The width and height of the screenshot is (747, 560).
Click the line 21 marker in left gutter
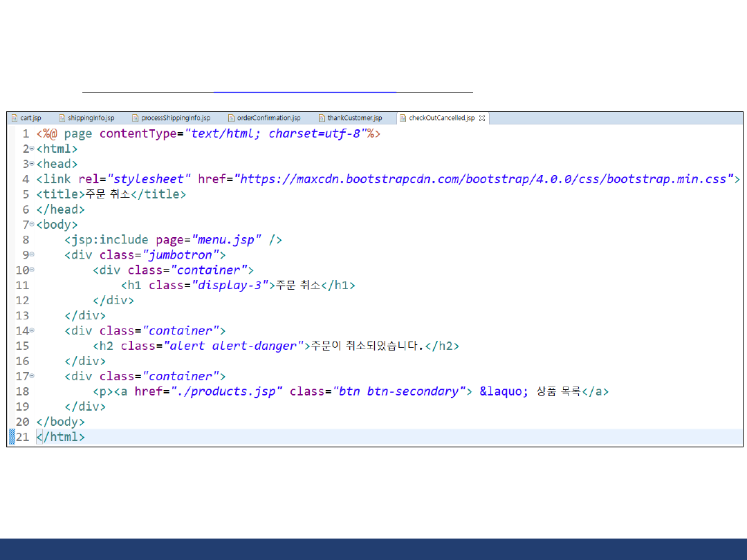[x=11, y=437]
